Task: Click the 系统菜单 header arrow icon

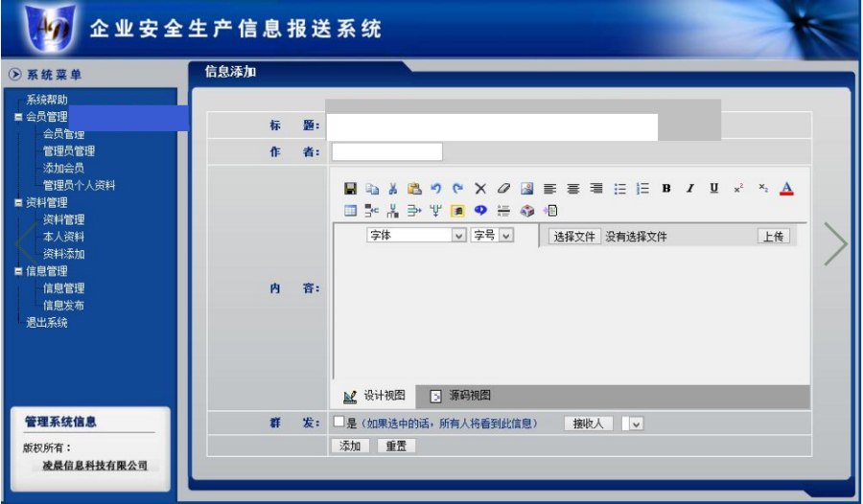Action: pos(15,75)
